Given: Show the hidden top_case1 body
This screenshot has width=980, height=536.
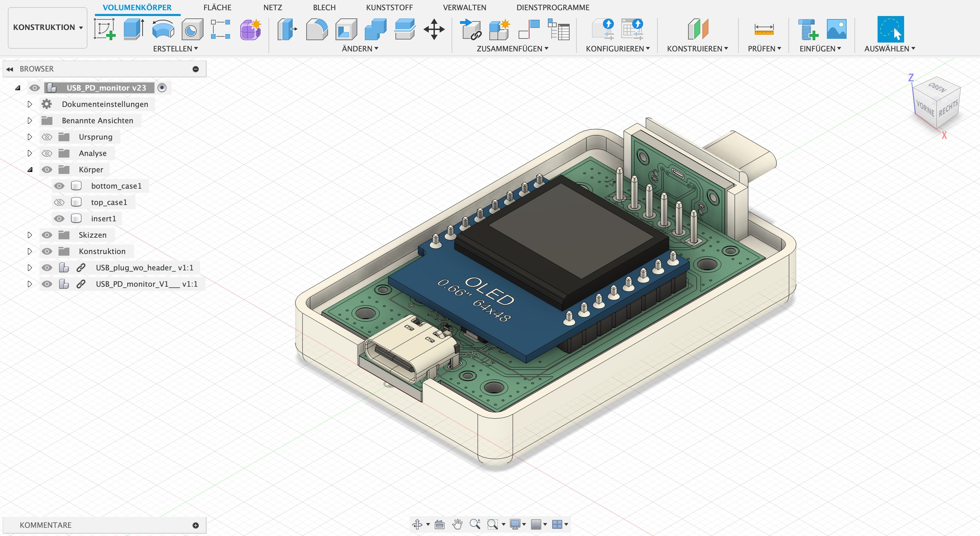Looking at the screenshot, I should 59,202.
